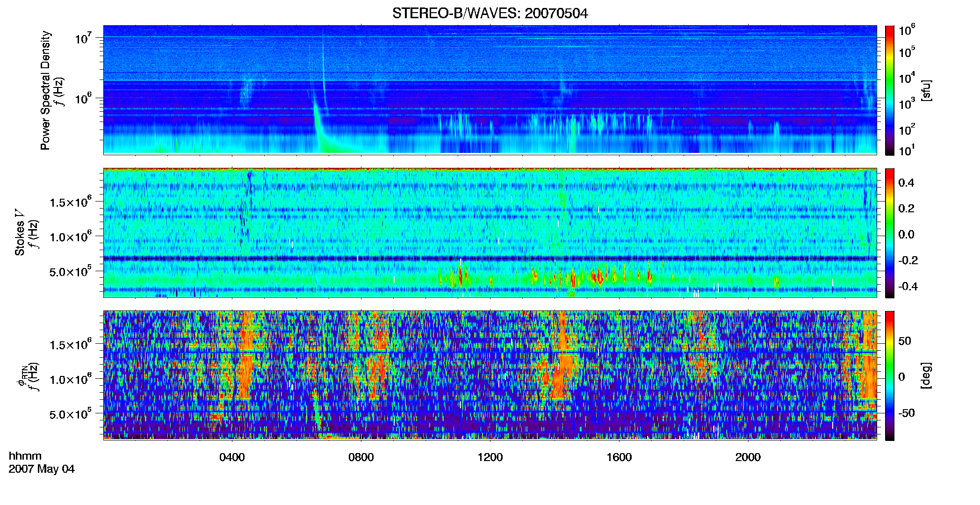The image size is (980, 505).
Task: Select the date label 2007 May 04
Action: [42, 469]
